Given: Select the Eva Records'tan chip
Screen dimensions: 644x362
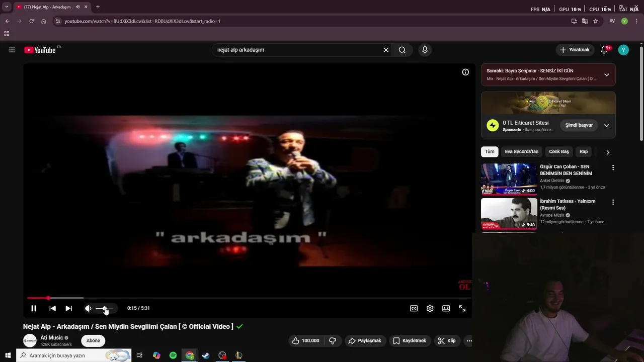Looking at the screenshot, I should pos(522,151).
